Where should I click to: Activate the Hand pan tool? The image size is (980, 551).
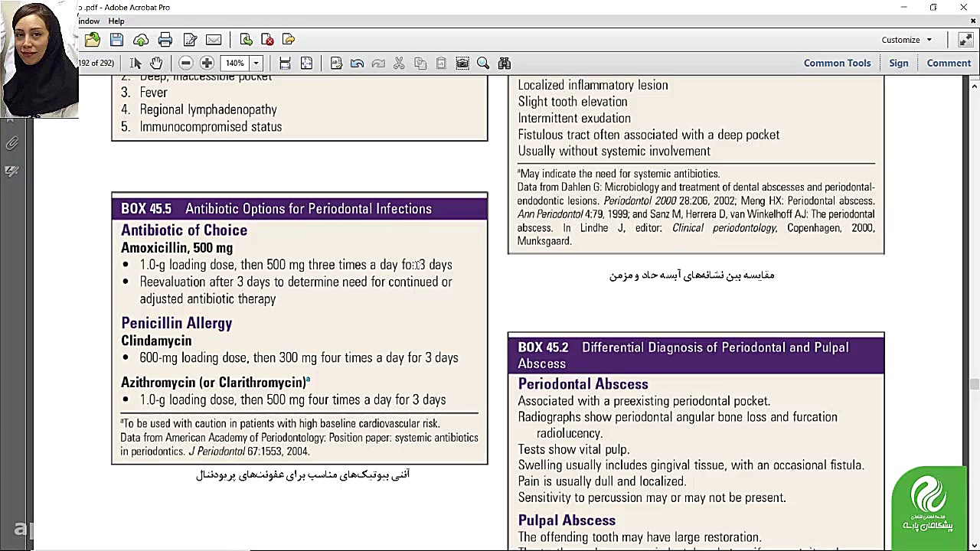pyautogui.click(x=156, y=64)
